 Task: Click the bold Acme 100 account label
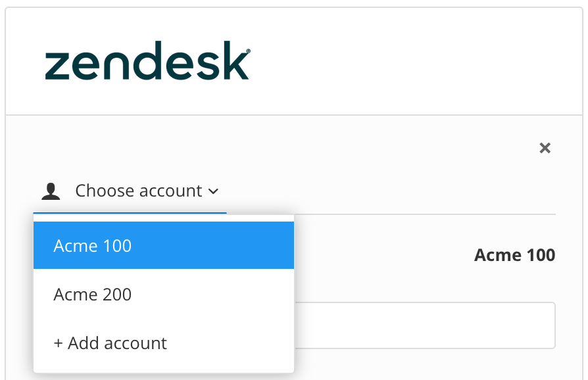click(514, 255)
